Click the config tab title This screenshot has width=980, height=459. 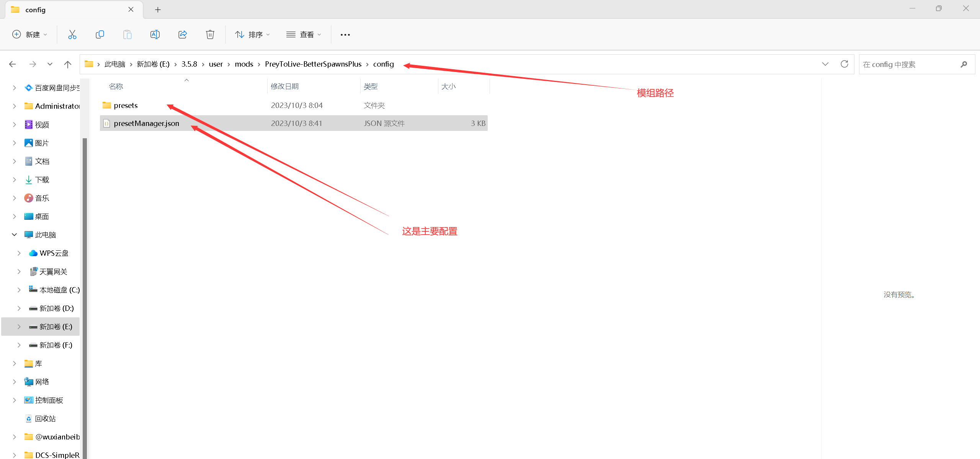(35, 10)
